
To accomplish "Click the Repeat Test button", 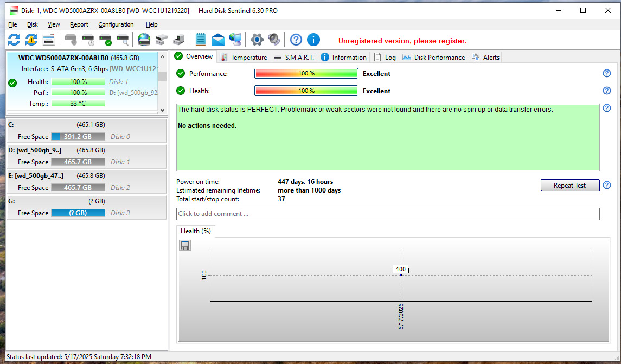I will click(x=570, y=186).
